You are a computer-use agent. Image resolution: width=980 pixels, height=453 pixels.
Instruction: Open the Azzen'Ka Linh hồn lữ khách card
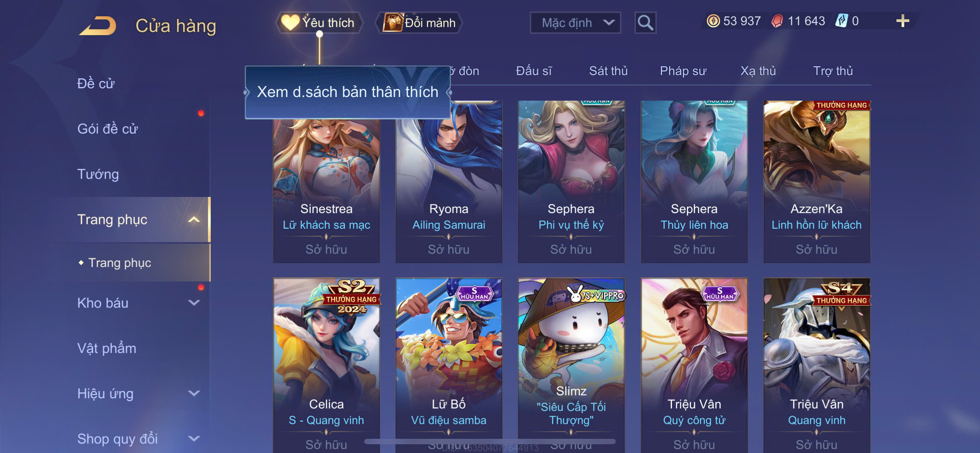tap(816, 182)
